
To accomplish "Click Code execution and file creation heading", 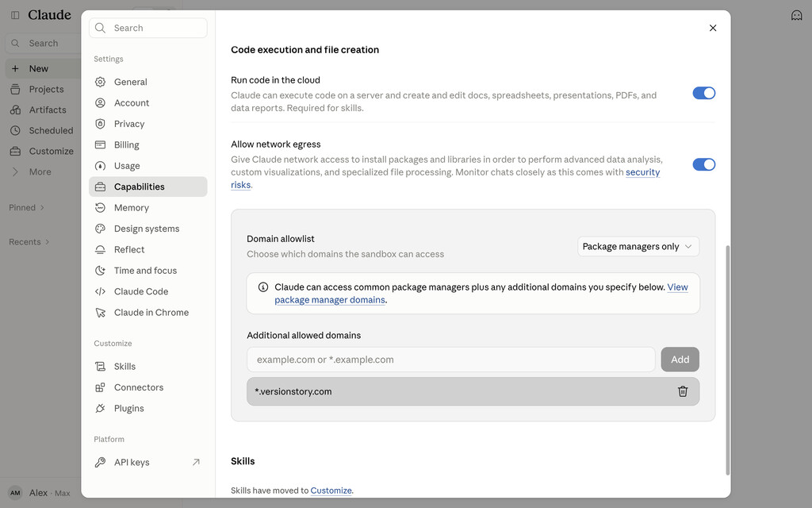I will [x=305, y=50].
